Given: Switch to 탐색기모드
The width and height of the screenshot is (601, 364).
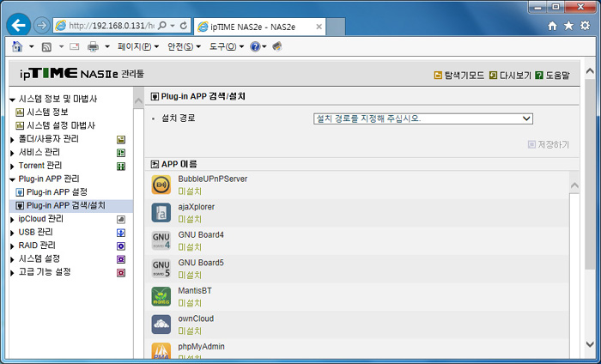Looking at the screenshot, I should click(x=459, y=75).
